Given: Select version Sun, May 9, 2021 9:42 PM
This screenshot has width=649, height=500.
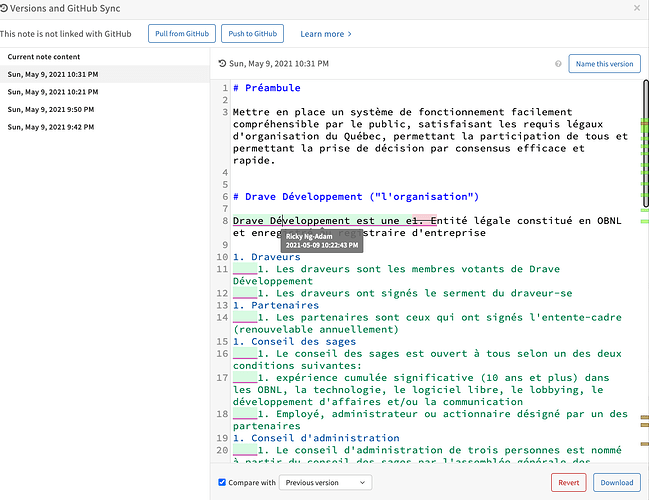Looking at the screenshot, I should click(x=104, y=127).
